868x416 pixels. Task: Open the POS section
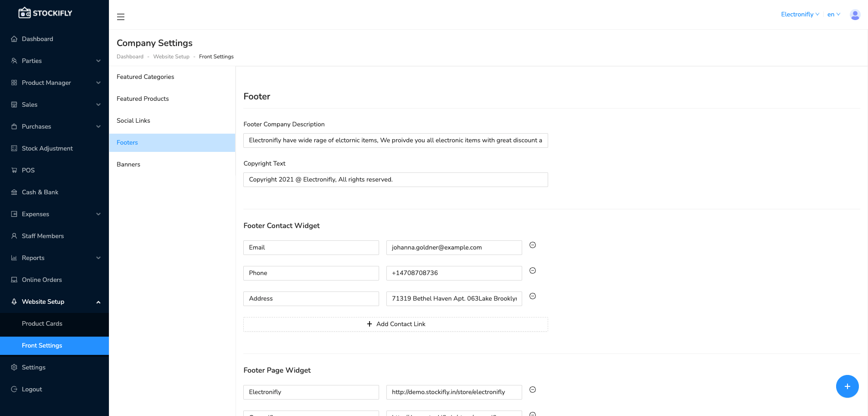[x=28, y=170]
